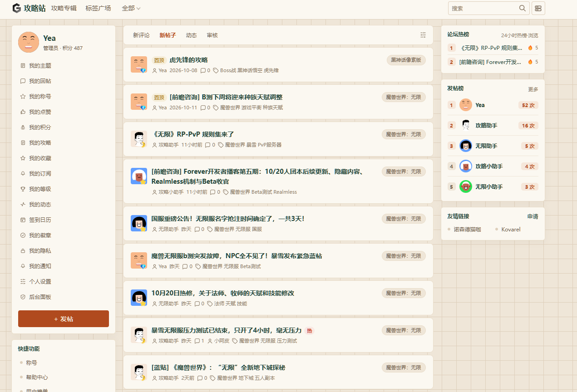Click the avatar on 虎先锋的攻略 post
This screenshot has height=392, width=577.
click(138, 64)
